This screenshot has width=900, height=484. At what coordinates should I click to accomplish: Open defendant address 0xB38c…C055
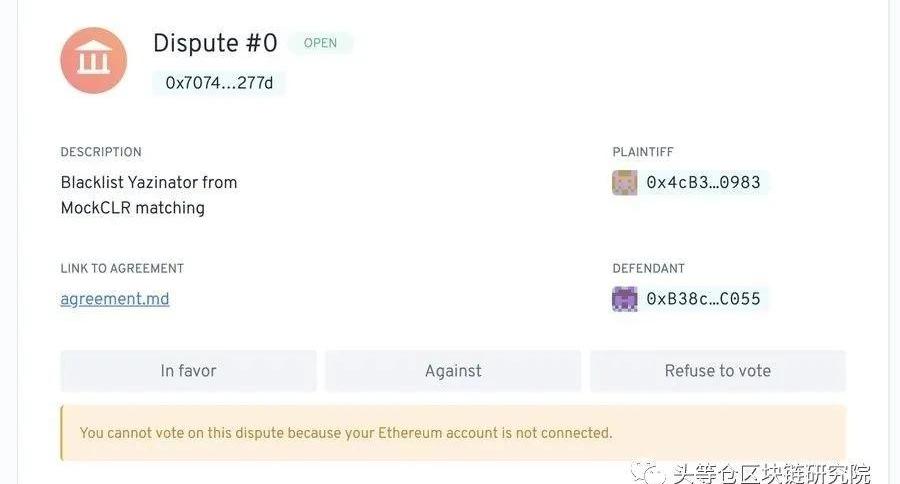[x=703, y=299]
